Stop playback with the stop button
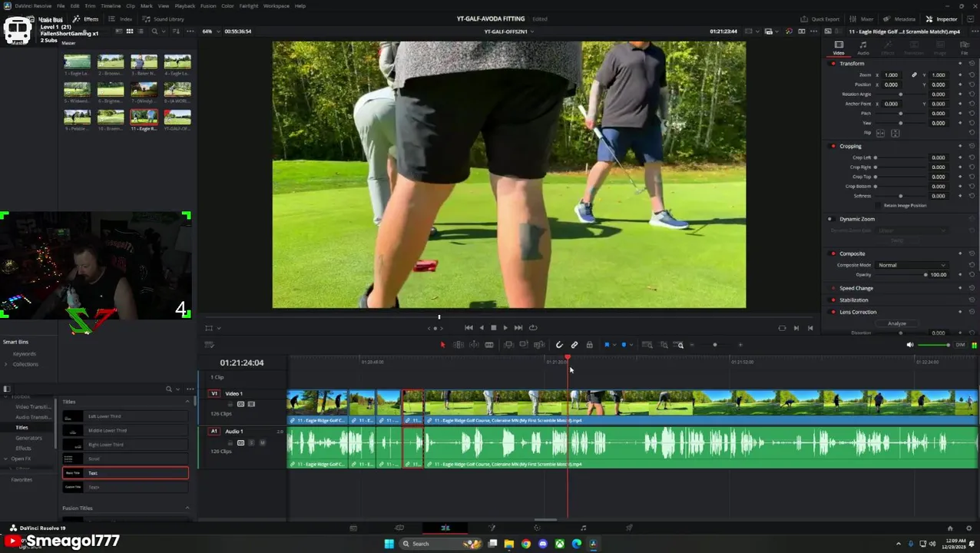Screen dimensions: 980x553 coord(493,328)
